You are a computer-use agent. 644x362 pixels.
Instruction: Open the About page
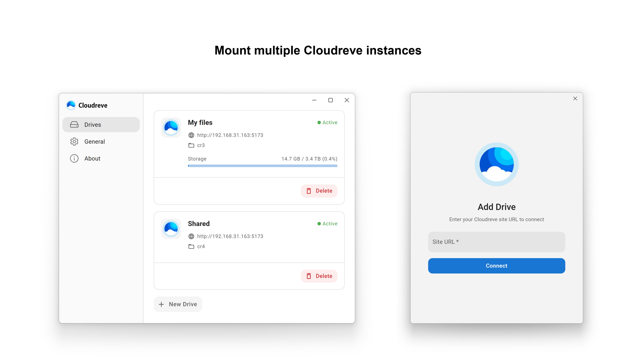click(92, 159)
